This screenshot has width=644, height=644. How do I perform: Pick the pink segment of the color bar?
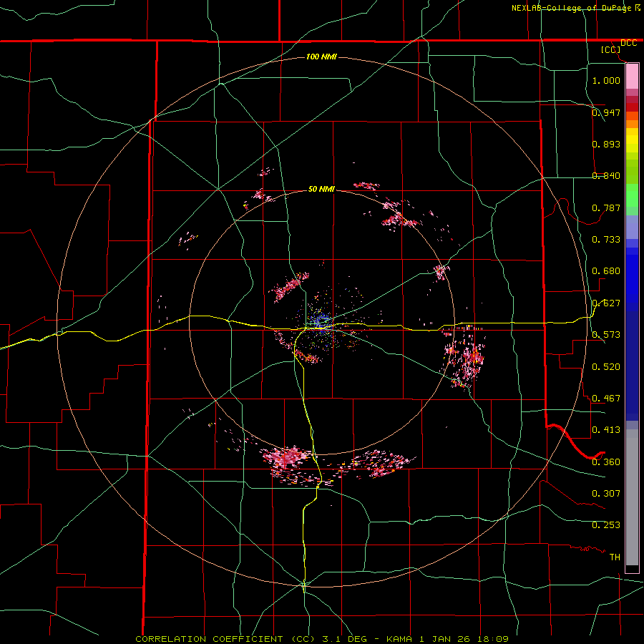(632, 77)
